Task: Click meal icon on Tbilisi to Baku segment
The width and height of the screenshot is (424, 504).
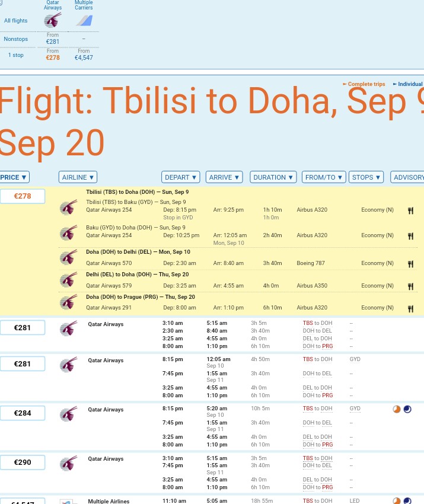Action: (x=410, y=211)
